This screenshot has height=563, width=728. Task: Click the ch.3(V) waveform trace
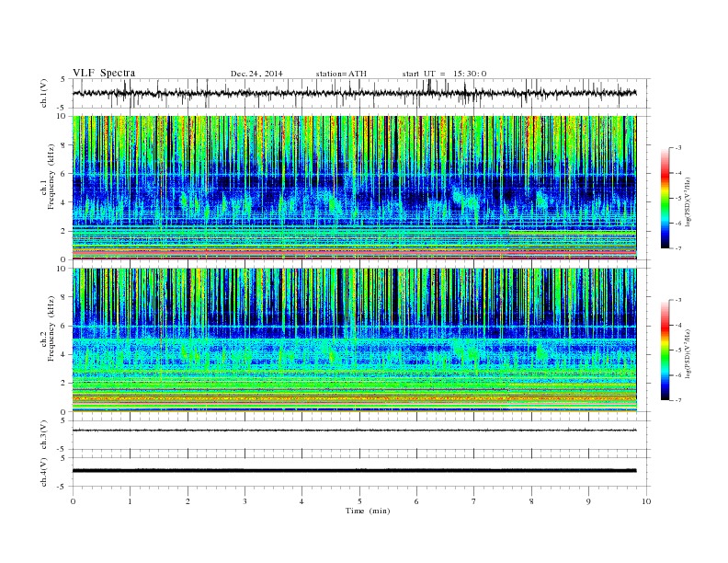354,431
